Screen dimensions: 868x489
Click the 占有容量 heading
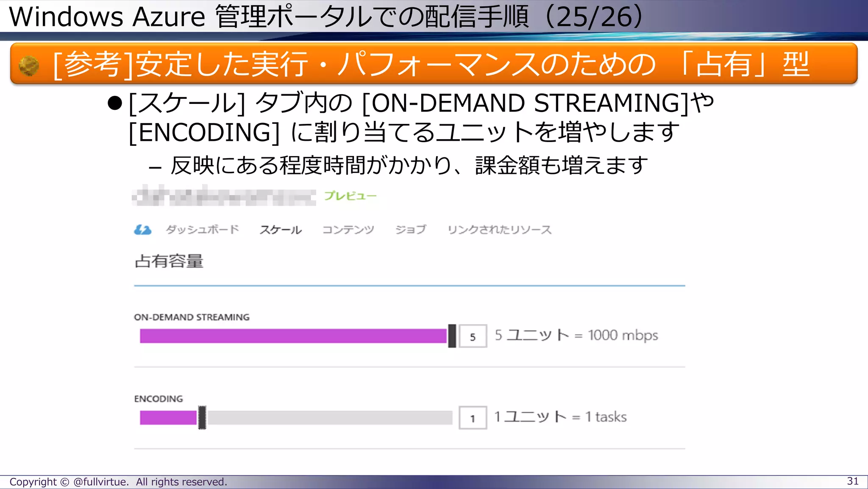(169, 261)
